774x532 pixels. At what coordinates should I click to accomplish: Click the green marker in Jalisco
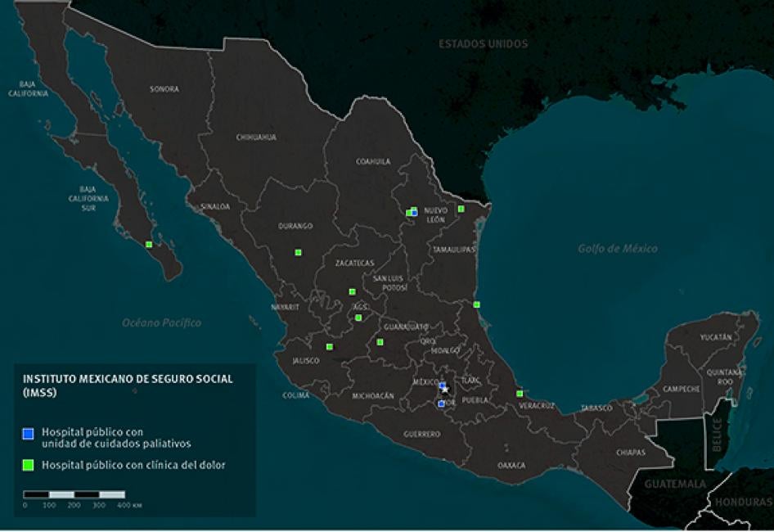(329, 347)
